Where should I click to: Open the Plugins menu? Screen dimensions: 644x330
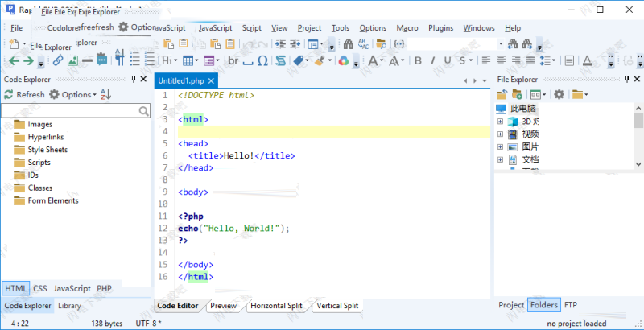(440, 28)
